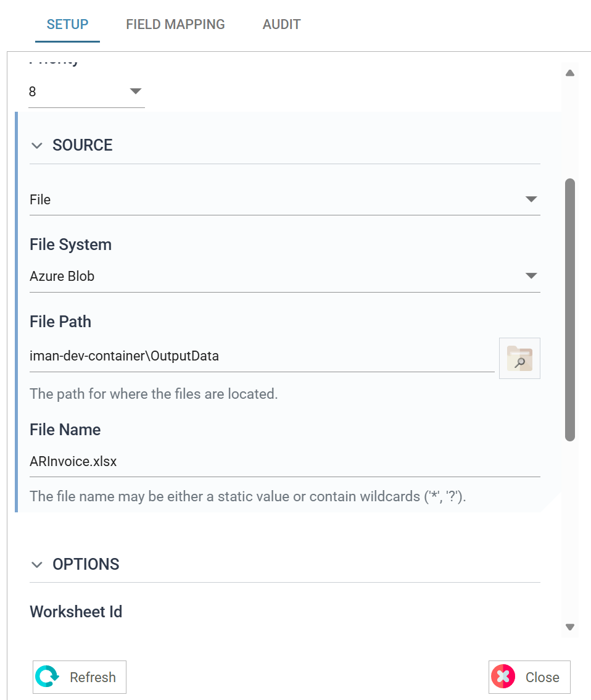
Task: Switch to the FIELD MAPPING tab
Action: (175, 24)
